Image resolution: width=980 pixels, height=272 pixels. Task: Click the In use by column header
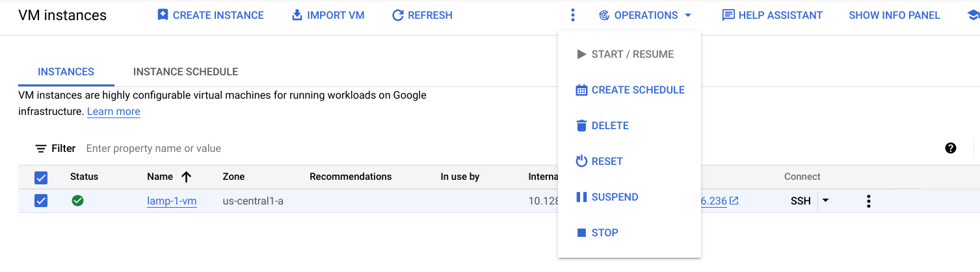(x=460, y=177)
